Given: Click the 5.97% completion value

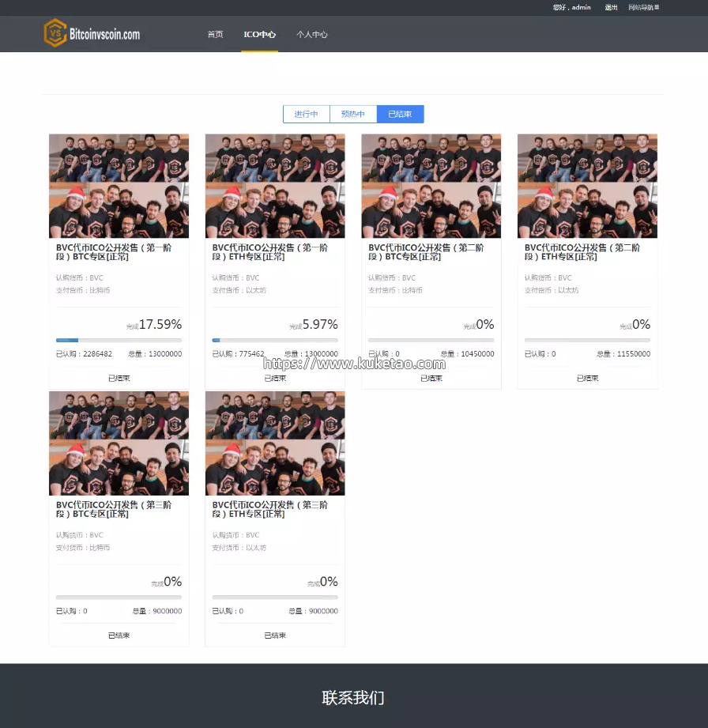Looking at the screenshot, I should point(320,324).
